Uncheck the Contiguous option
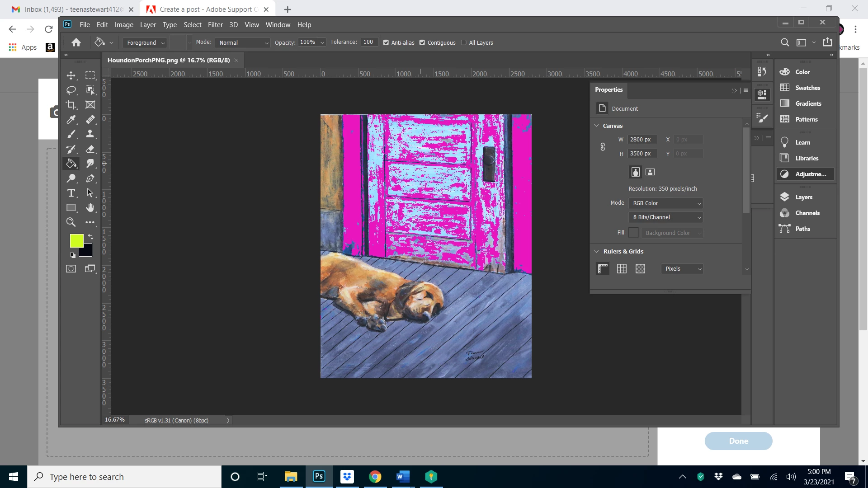Screen dimensions: 868x488 pos(422,43)
